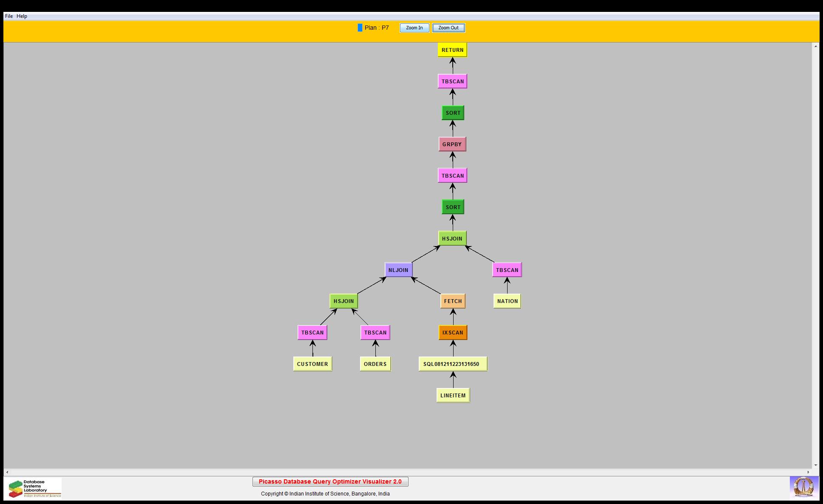Open the Help menu
Viewport: 823px width, 504px height.
[x=22, y=16]
